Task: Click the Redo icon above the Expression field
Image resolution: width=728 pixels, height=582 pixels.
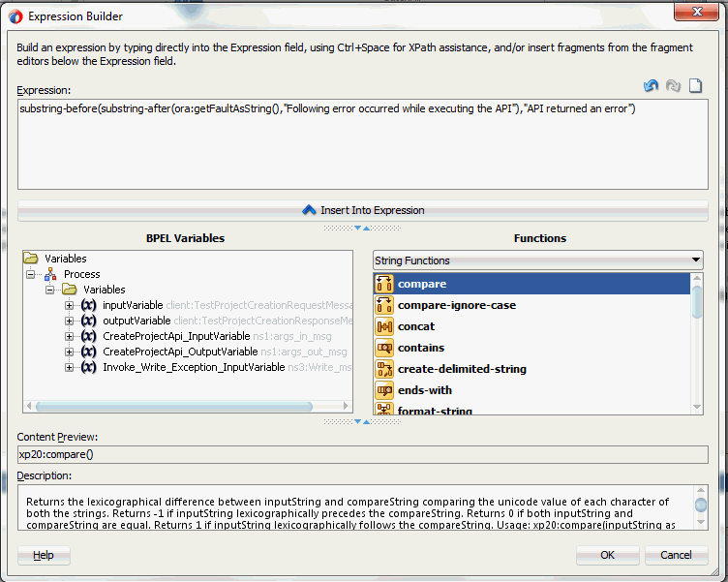Action: [x=673, y=85]
